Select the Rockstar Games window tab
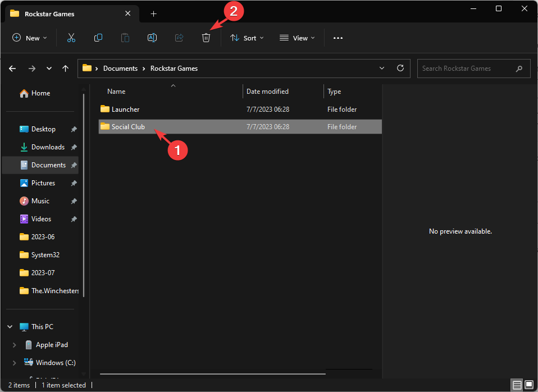The height and width of the screenshot is (392, 538). [72, 13]
